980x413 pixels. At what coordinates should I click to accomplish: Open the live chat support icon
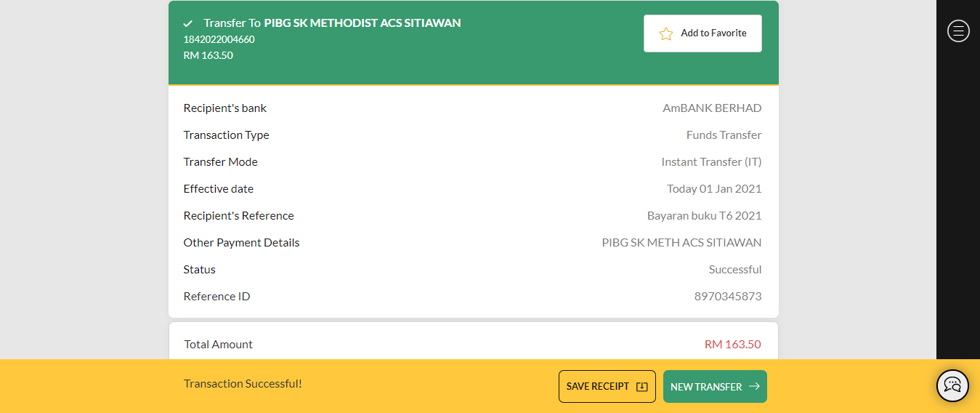tap(952, 385)
